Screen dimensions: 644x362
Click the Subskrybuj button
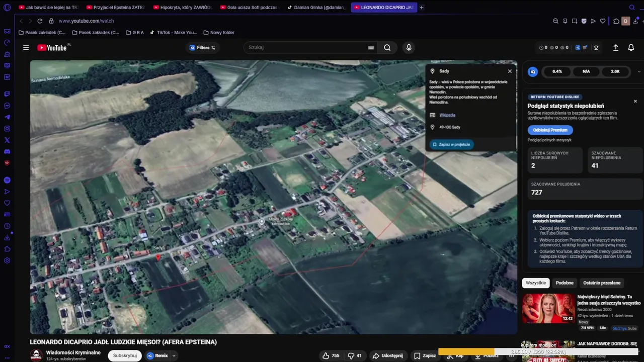125,355
